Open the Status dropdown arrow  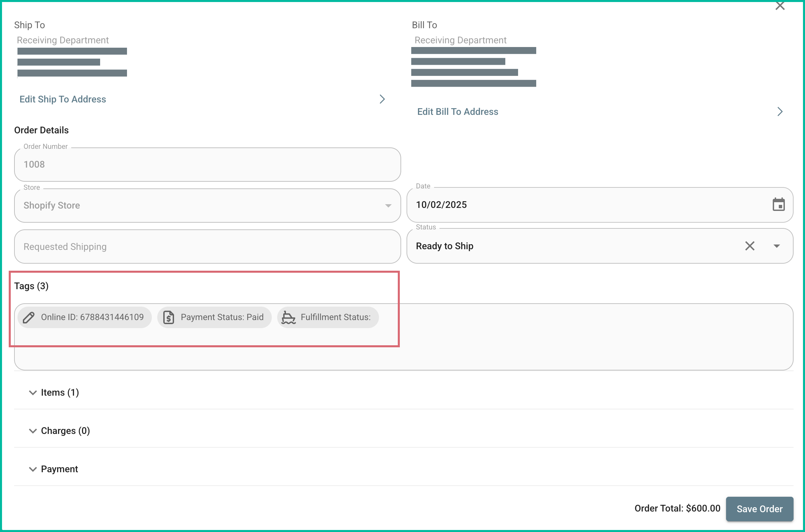point(776,246)
